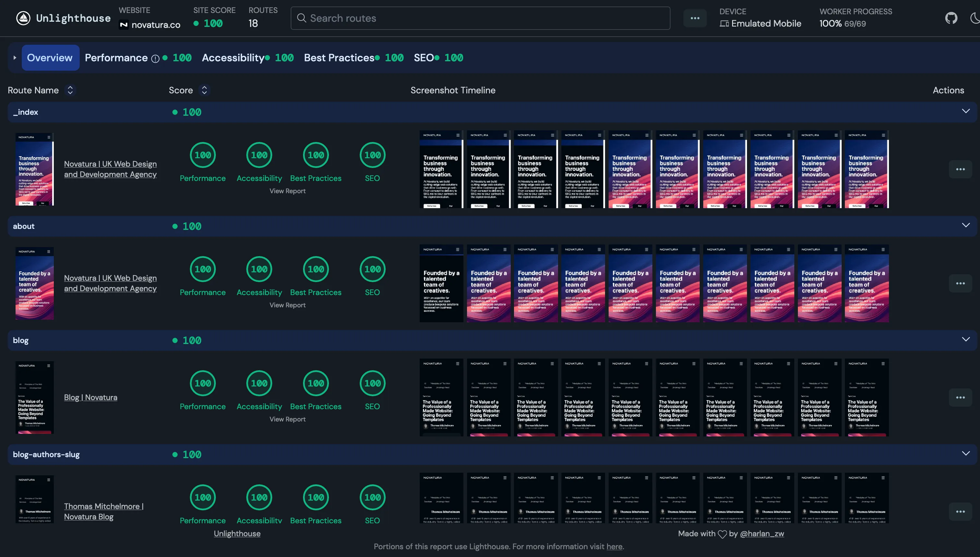This screenshot has width=980, height=557.
Task: Click the novatura.co website link icon
Action: 124,24
